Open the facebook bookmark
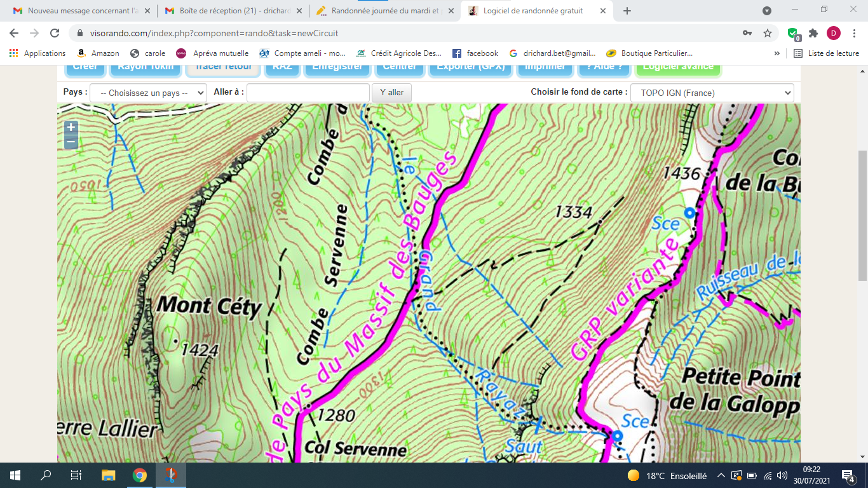The height and width of the screenshot is (488, 868). pyautogui.click(x=475, y=53)
